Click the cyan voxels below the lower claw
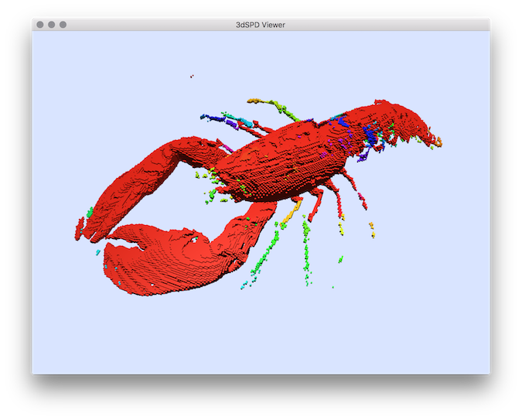Image resolution: width=522 pixels, height=420 pixels. pos(246,285)
